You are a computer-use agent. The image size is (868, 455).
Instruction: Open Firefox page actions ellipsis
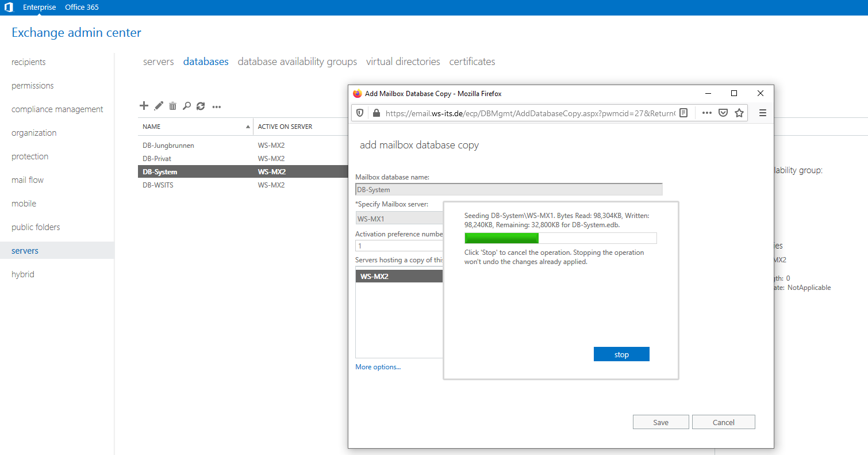707,113
